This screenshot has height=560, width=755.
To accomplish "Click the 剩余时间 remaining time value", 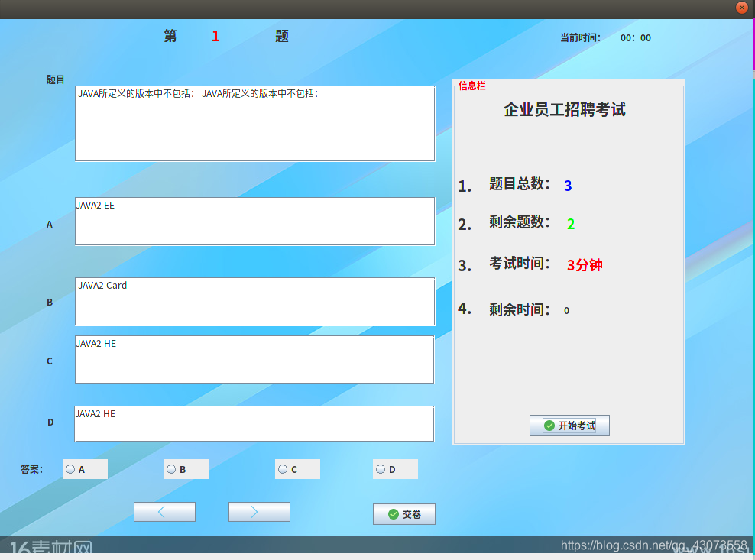I will 566,310.
